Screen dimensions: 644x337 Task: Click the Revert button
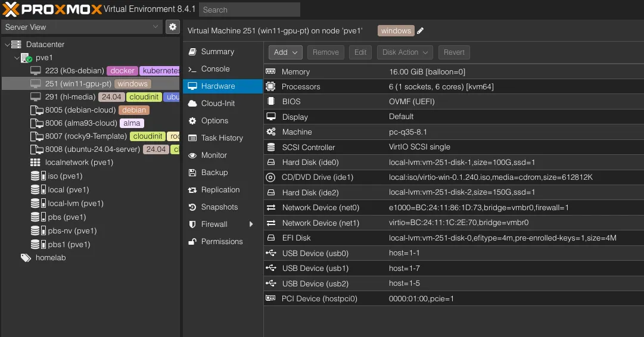pos(454,52)
